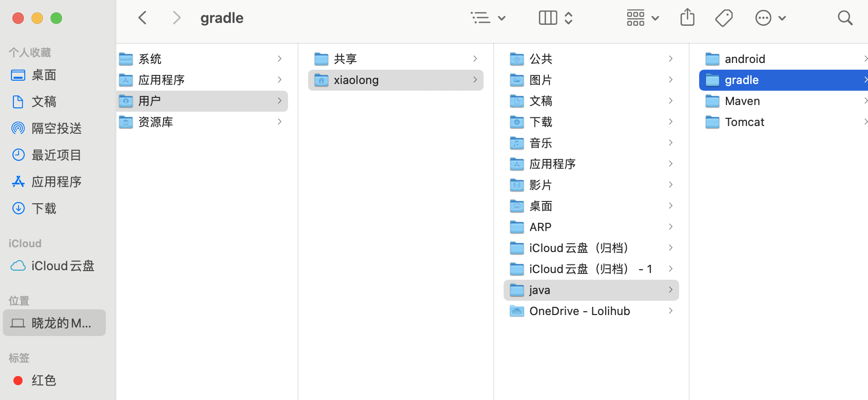Open the list options dropdown

coord(488,18)
